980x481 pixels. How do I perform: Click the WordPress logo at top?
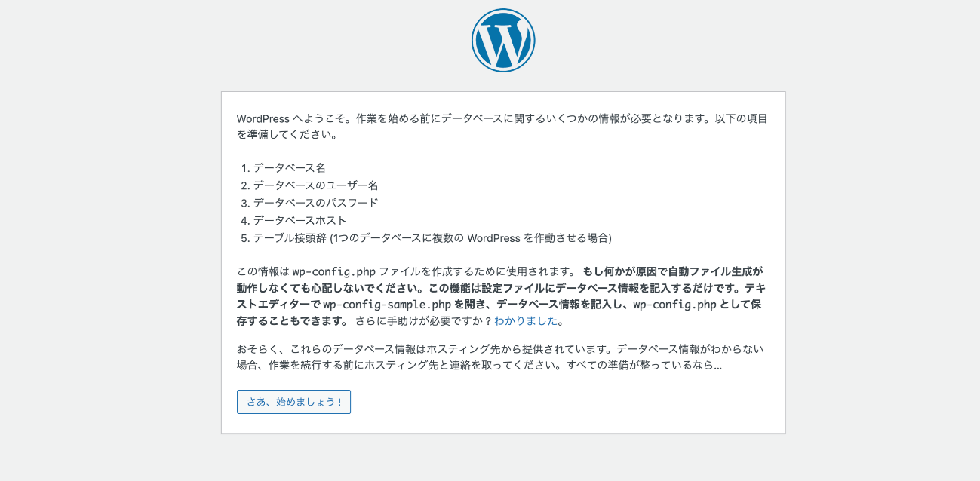coord(502,41)
